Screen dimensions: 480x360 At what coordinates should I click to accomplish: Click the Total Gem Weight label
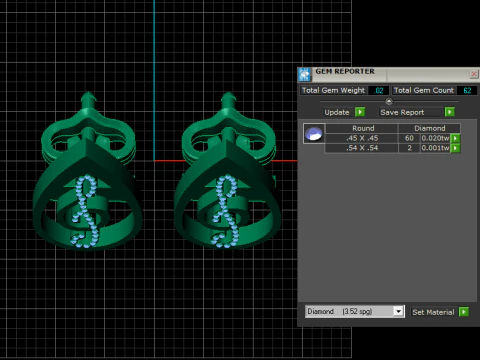[x=333, y=90]
